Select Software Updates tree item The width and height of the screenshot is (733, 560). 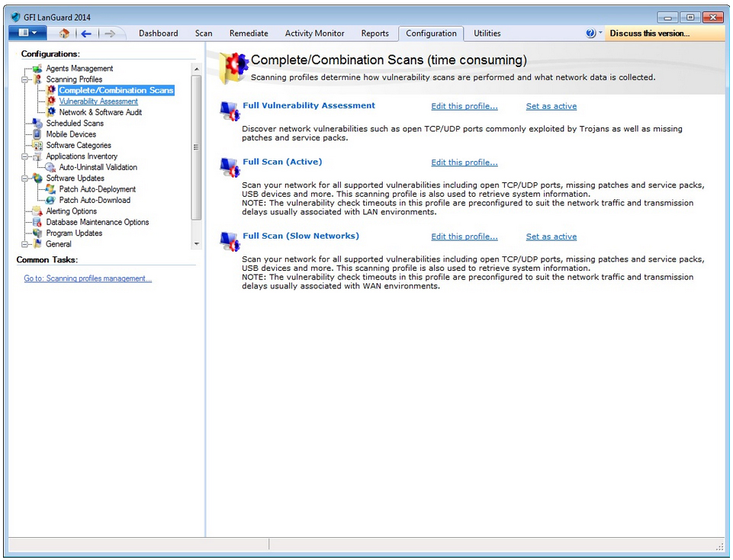point(76,178)
